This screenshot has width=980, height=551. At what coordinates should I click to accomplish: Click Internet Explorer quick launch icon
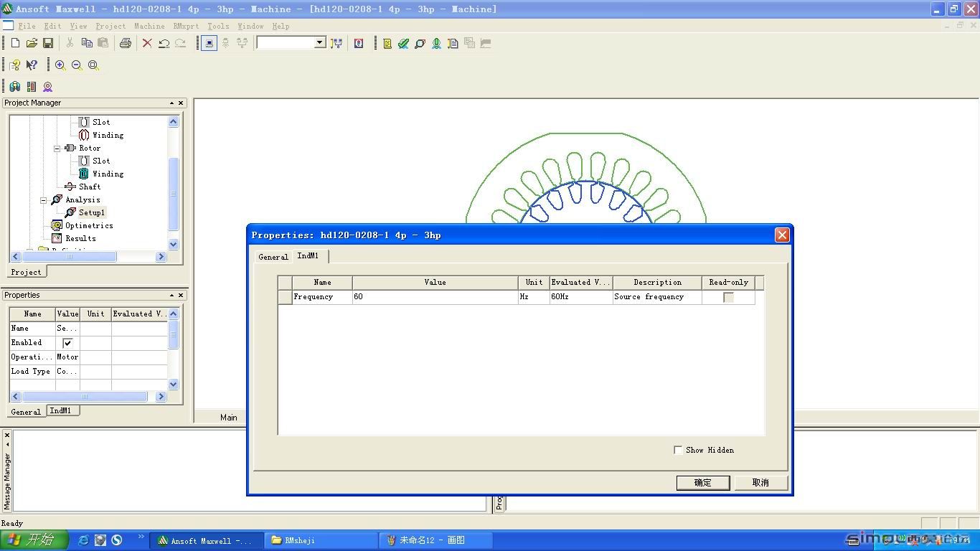[x=83, y=540]
